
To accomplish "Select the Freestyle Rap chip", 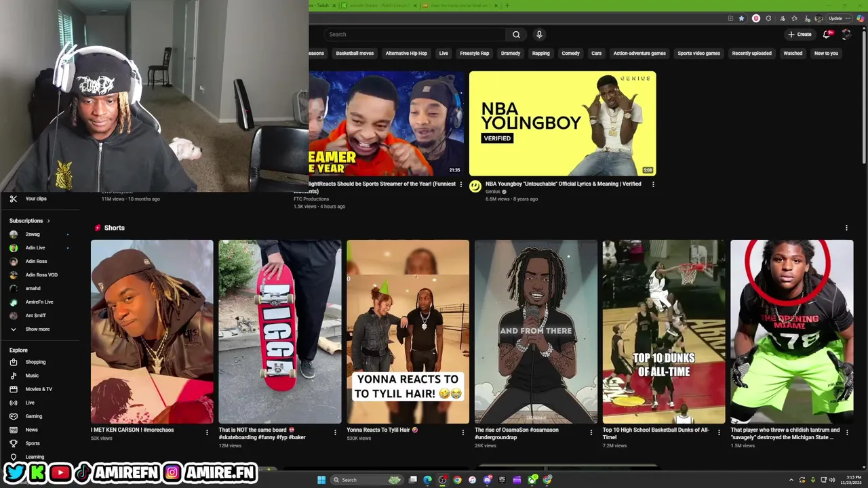I will tap(475, 54).
